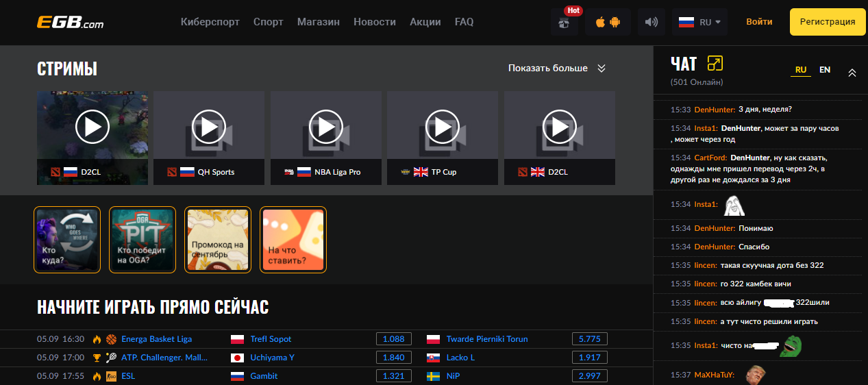Click the NiP team name

coord(454,376)
